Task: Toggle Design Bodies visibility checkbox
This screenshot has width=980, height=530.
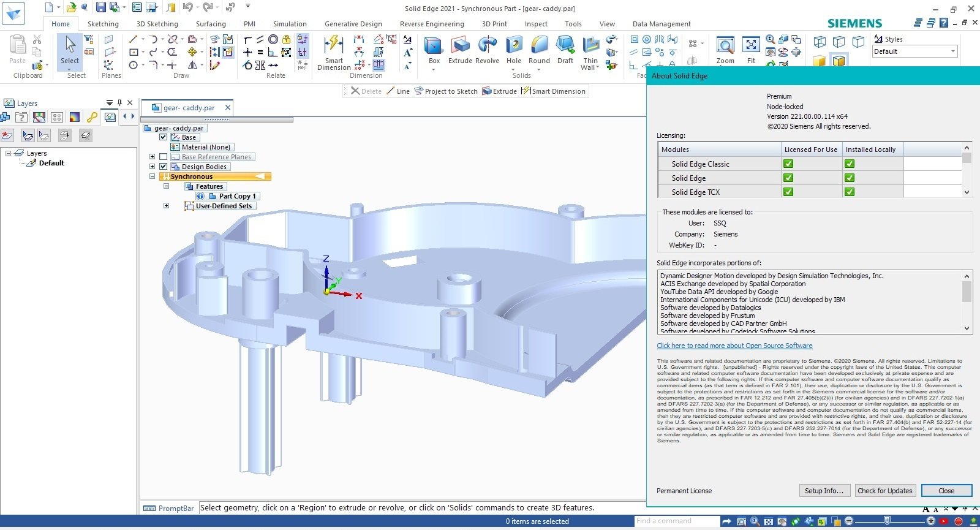Action: tap(163, 167)
